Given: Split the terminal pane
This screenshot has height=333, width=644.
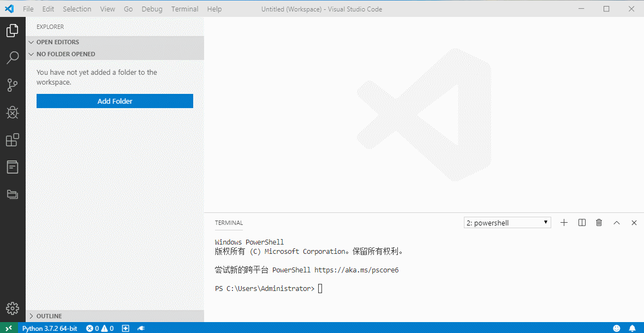Looking at the screenshot, I should pos(582,223).
